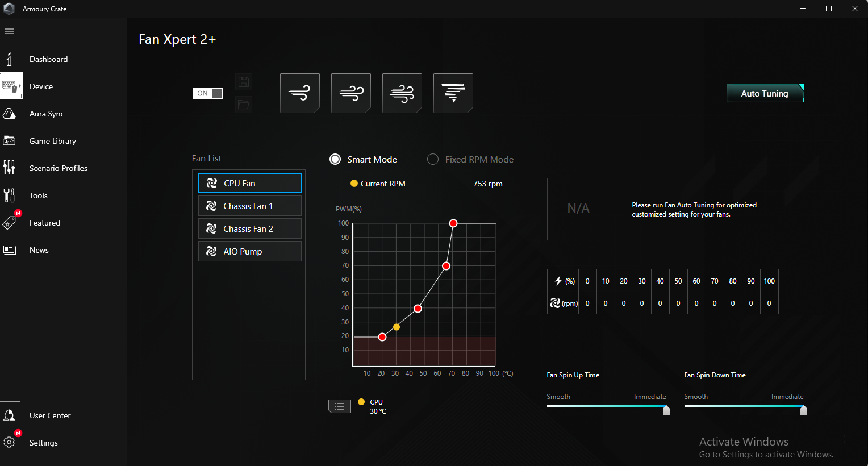Click the Please run Fan Auto Tuning message

694,210
